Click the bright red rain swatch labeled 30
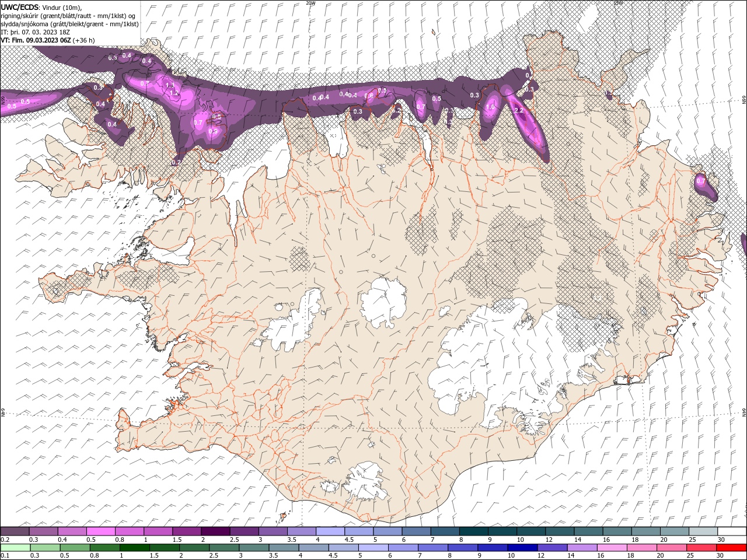This screenshot has width=747, height=560. (x=731, y=548)
